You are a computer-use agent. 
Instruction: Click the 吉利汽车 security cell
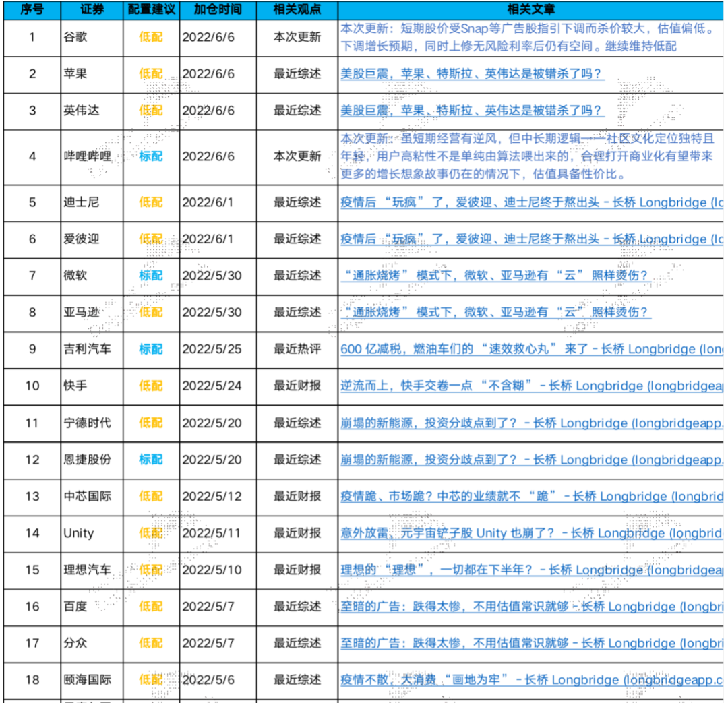tap(92, 350)
